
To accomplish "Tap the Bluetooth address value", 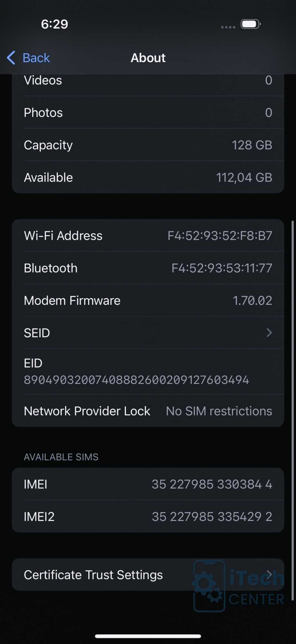I will [222, 268].
